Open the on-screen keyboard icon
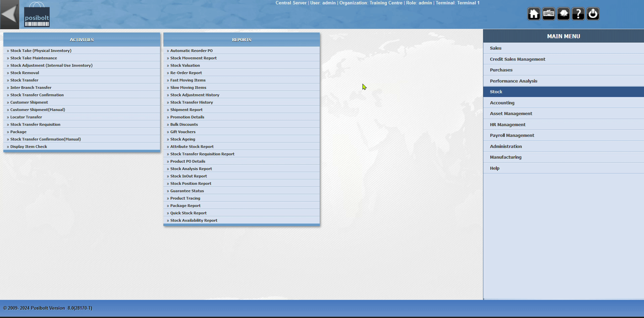The height and width of the screenshot is (318, 644). pyautogui.click(x=548, y=14)
